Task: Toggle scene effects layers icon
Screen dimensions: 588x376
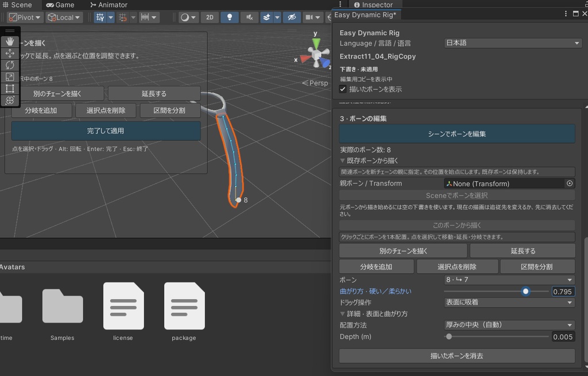Action: pyautogui.click(x=266, y=17)
